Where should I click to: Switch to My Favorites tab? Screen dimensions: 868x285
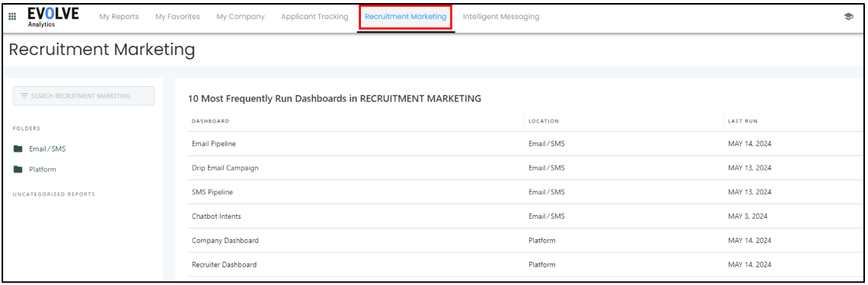[177, 17]
